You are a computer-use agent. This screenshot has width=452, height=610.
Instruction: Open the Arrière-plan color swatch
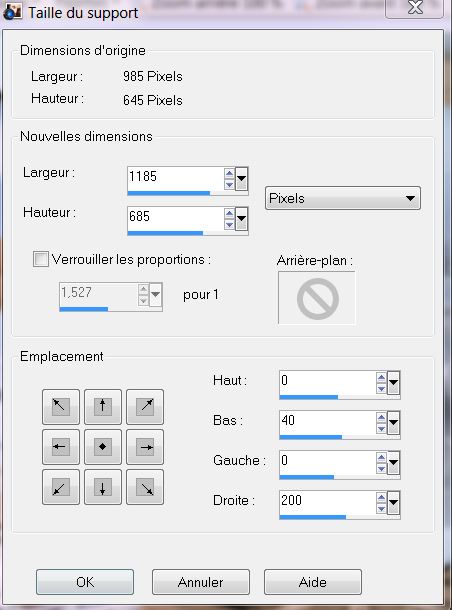point(317,298)
